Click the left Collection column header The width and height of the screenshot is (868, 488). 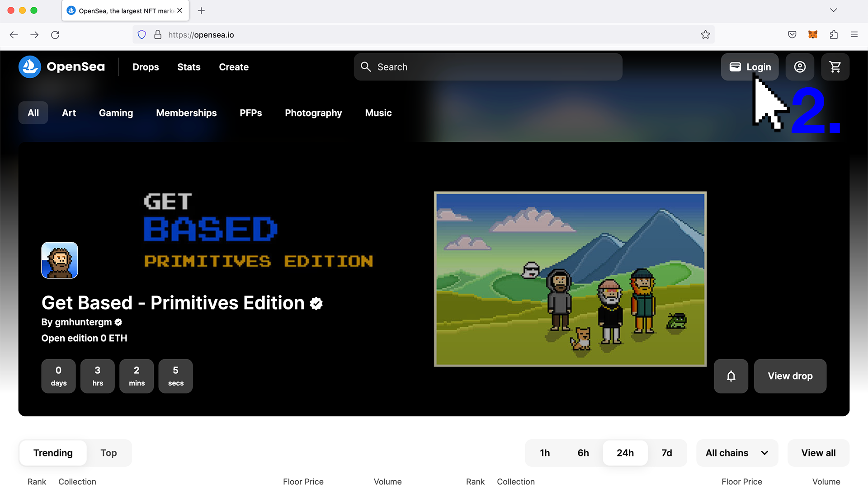pos(77,482)
